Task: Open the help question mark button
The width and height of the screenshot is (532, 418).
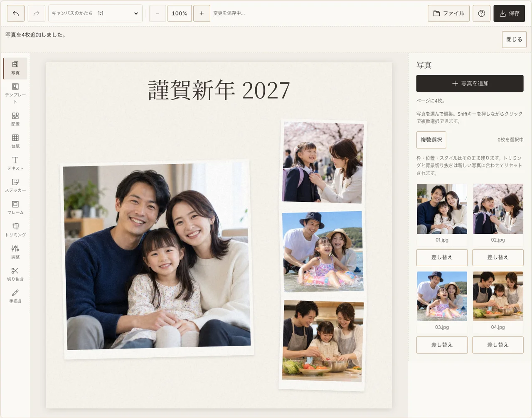Action: [482, 13]
